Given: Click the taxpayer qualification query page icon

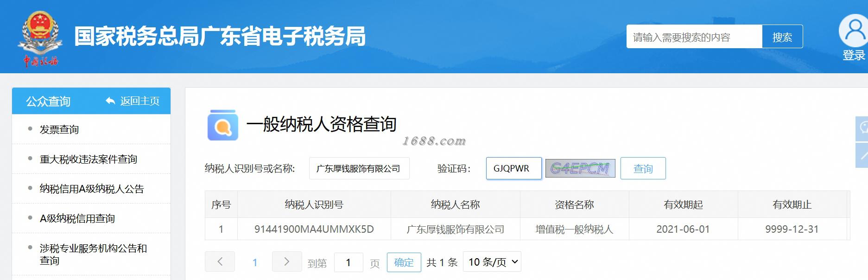Looking at the screenshot, I should [223, 125].
